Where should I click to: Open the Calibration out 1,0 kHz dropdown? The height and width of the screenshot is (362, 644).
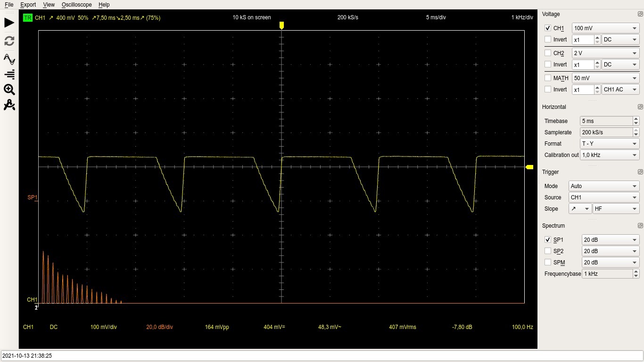pos(610,155)
